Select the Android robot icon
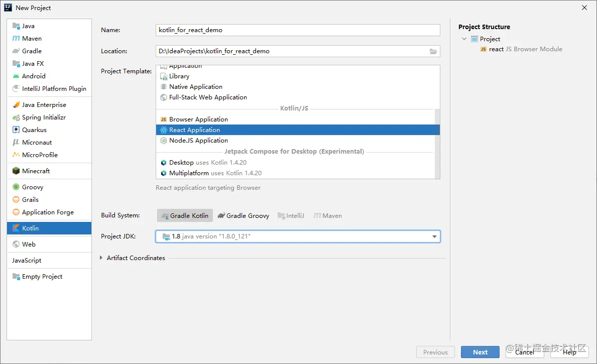Screen dimensions: 597x364 [16, 76]
